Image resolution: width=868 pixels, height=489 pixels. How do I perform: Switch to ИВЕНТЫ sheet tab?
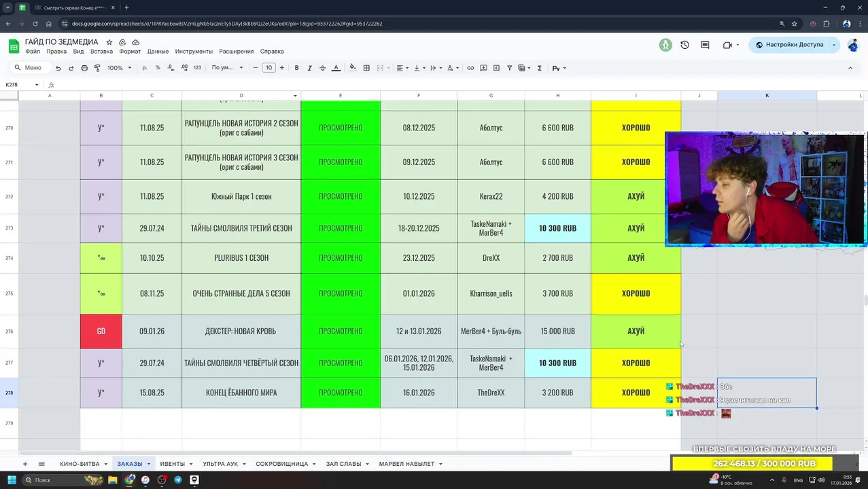tap(172, 464)
